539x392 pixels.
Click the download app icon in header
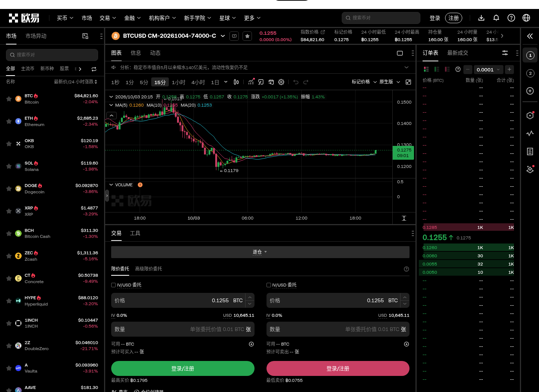click(x=481, y=18)
